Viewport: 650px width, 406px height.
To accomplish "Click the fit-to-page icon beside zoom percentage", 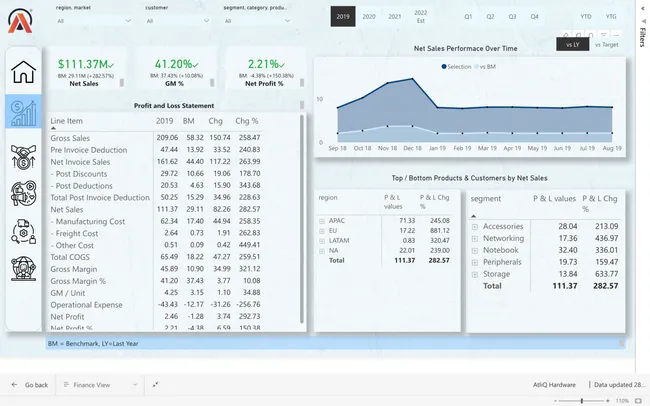I will (639, 400).
